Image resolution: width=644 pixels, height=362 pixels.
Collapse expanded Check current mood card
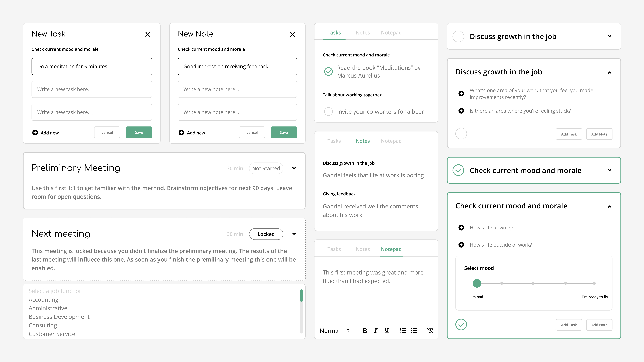pyautogui.click(x=609, y=207)
